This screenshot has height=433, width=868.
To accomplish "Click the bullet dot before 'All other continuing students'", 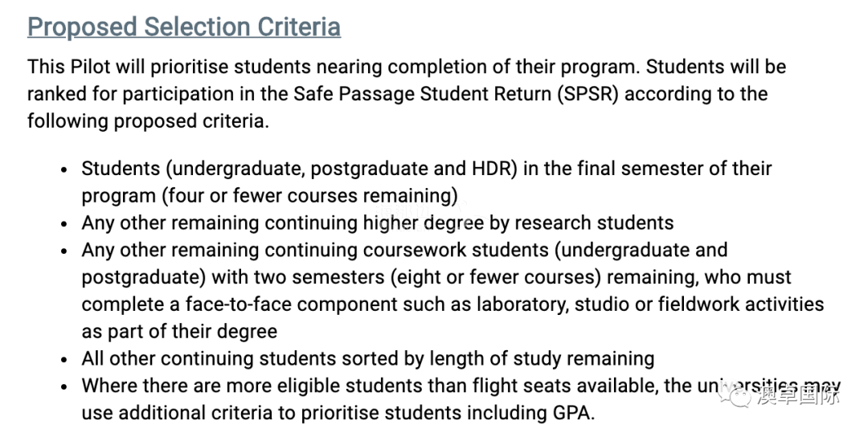I will [x=65, y=359].
